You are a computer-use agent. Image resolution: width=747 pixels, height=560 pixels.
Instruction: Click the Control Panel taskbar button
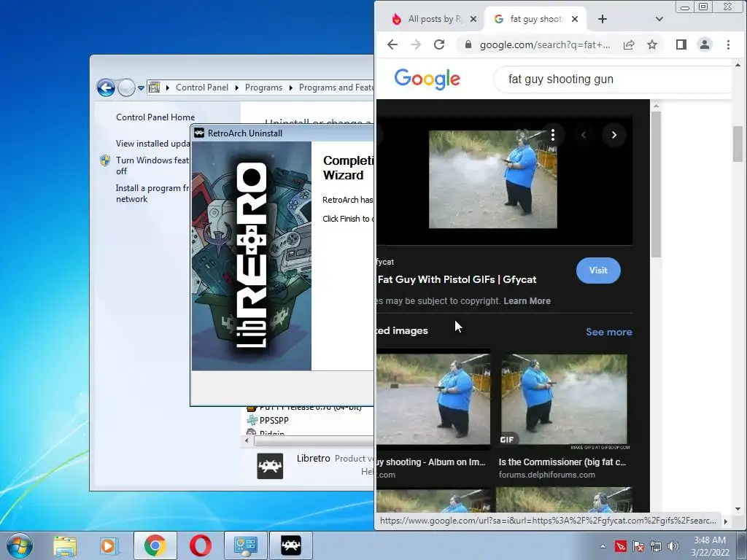click(x=245, y=545)
